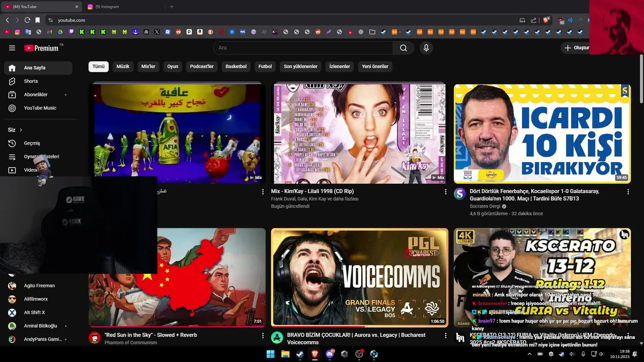Expand the Siz section chevron

click(x=21, y=130)
